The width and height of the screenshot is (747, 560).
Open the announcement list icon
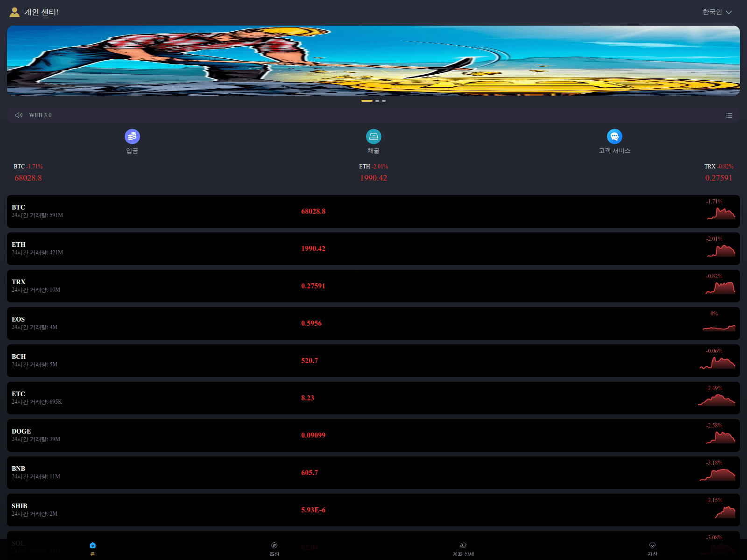(729, 115)
